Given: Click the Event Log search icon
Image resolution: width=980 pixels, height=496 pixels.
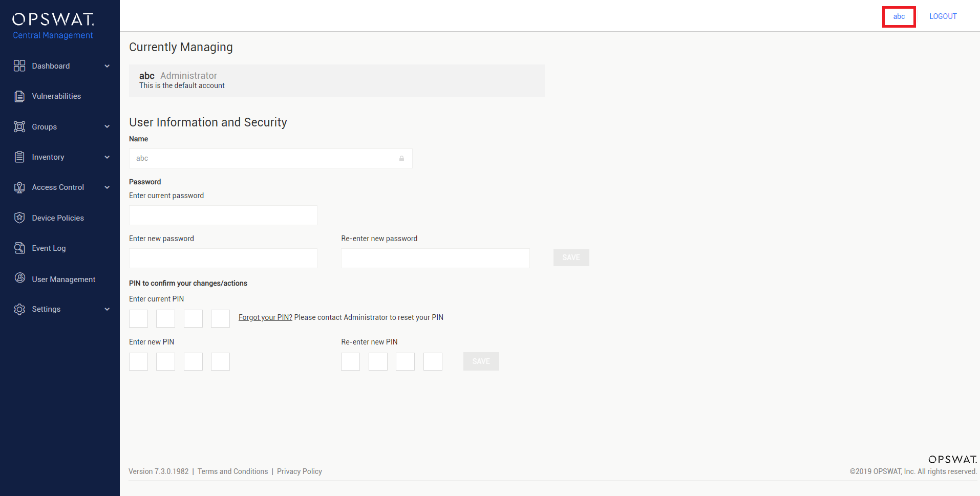Looking at the screenshot, I should pyautogui.click(x=19, y=248).
